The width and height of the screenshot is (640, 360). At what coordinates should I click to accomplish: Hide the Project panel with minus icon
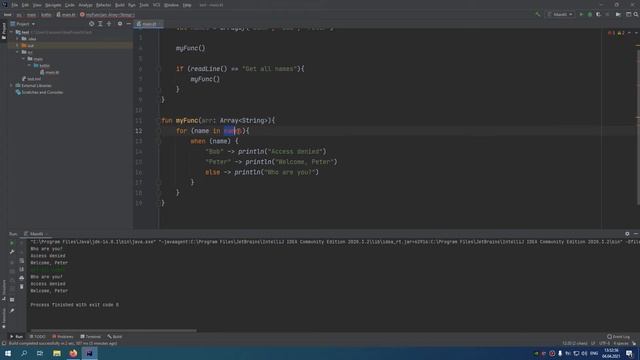128,24
